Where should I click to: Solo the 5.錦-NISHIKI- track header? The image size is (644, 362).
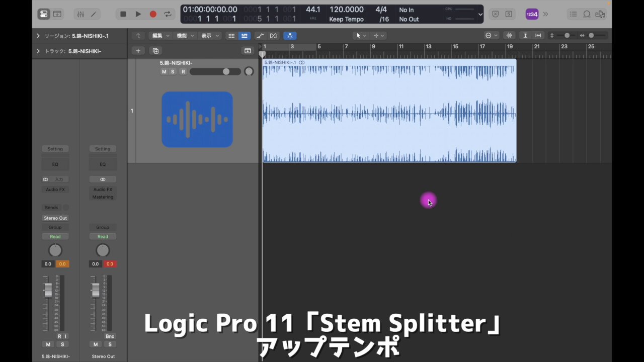[173, 72]
